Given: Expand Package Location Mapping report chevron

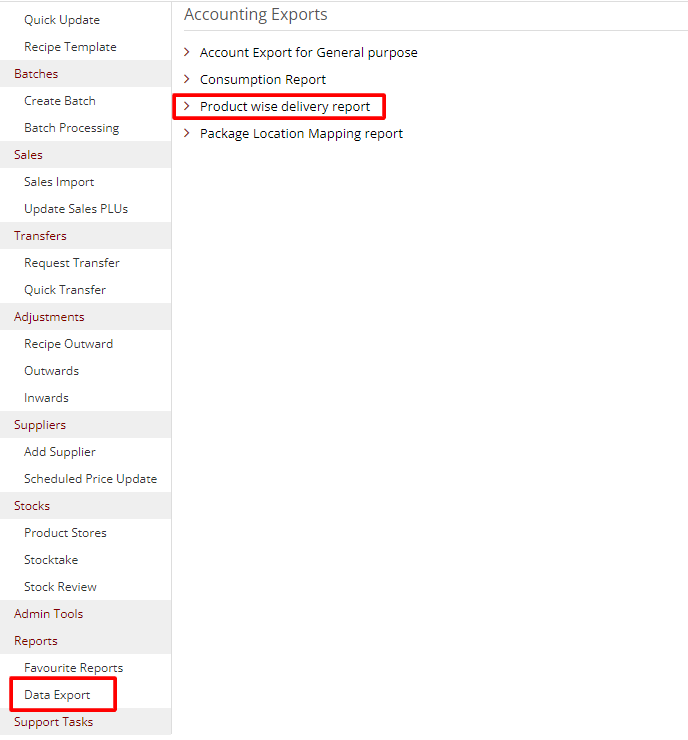Looking at the screenshot, I should click(x=187, y=133).
